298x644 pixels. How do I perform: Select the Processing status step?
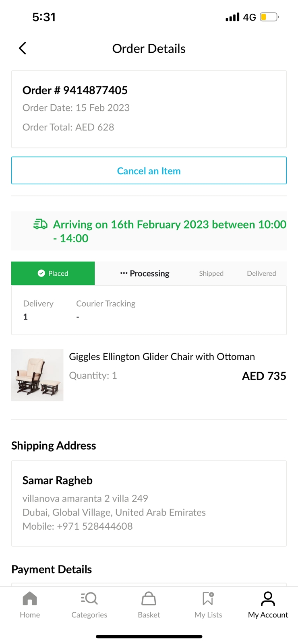coord(145,273)
